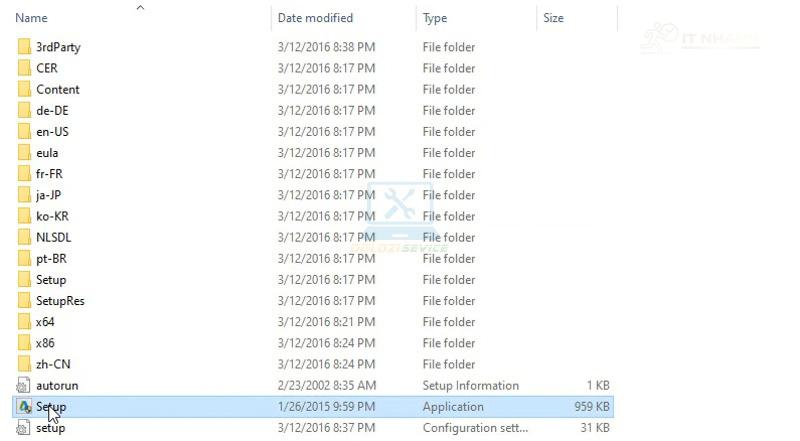Click the autorun setup information file icon

(x=24, y=385)
